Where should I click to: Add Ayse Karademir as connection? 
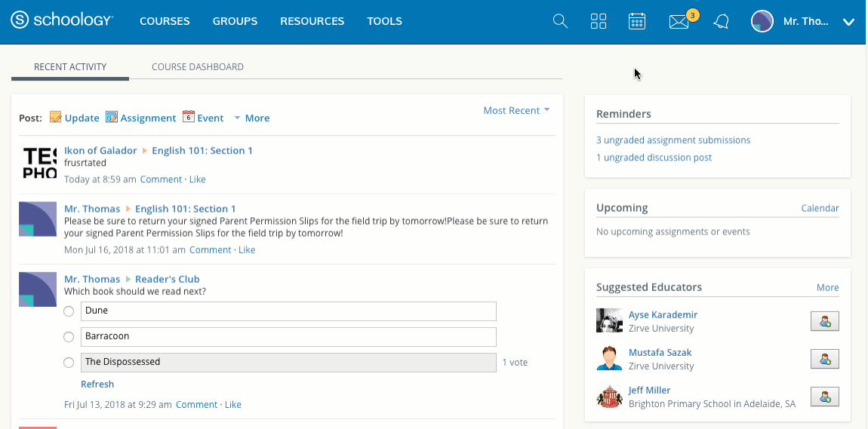click(x=824, y=321)
